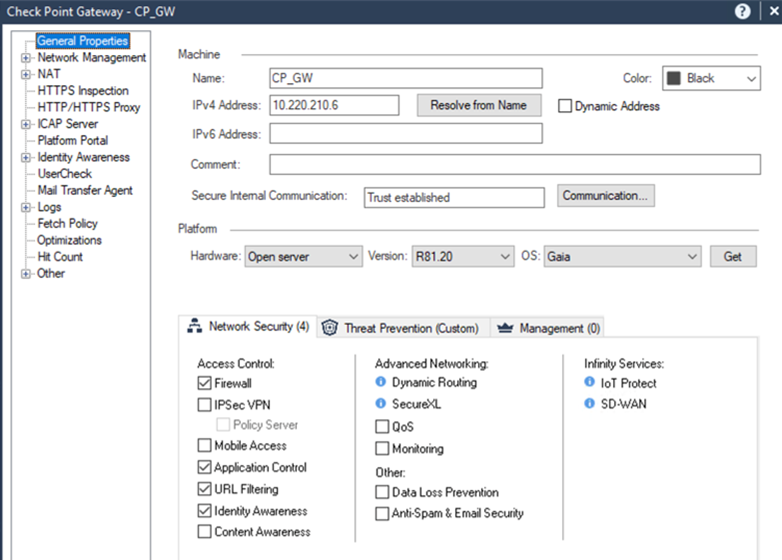Expand Identity Awareness tree node
The height and width of the screenshot is (560, 782).
point(25,158)
